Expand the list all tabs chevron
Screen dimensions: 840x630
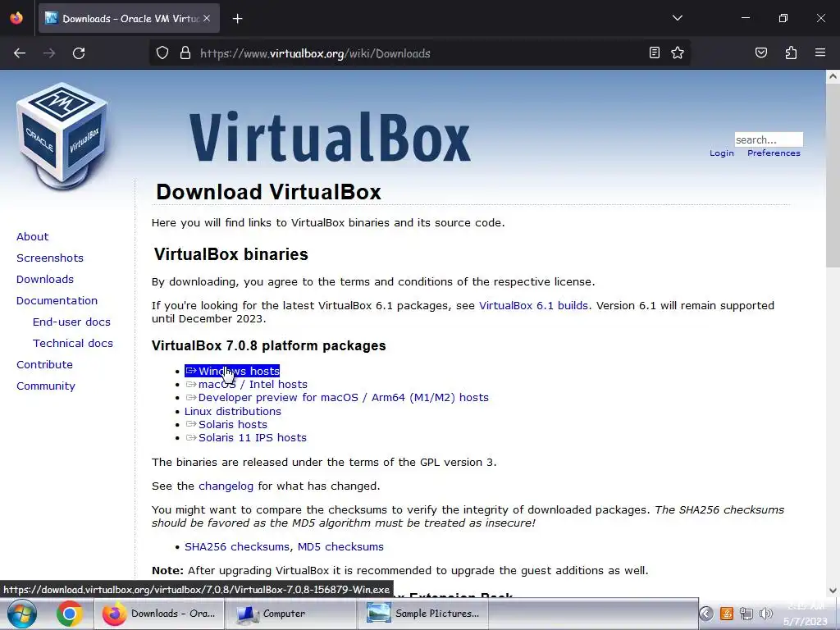pos(678,18)
